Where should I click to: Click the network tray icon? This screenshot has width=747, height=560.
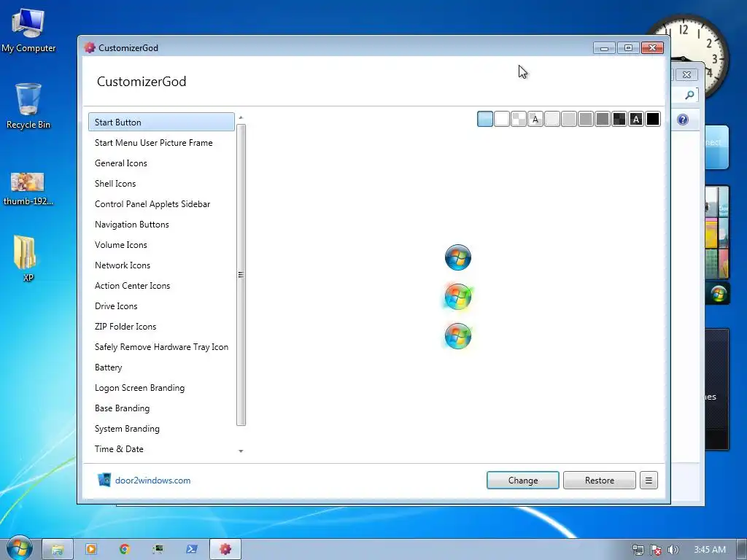coord(638,550)
